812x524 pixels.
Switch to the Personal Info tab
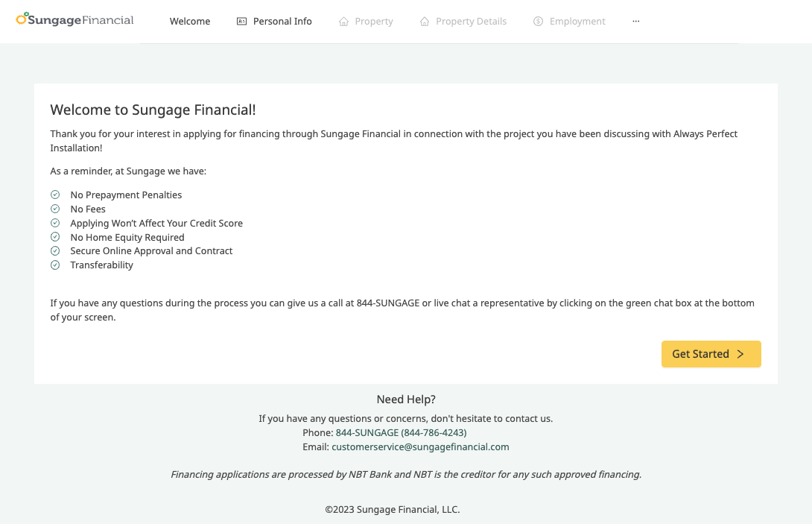coord(282,22)
